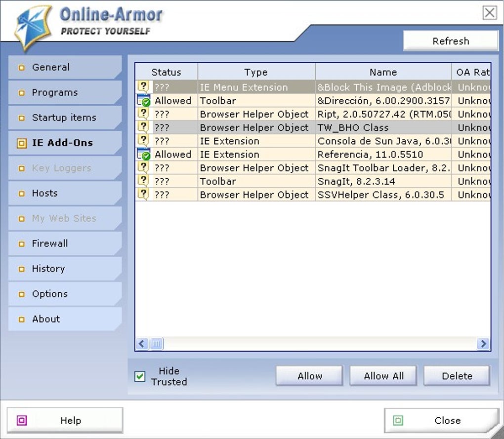The image size is (504, 439).
Task: Click the question-mark icon on SnagIt toolbar row
Action: pos(143,181)
